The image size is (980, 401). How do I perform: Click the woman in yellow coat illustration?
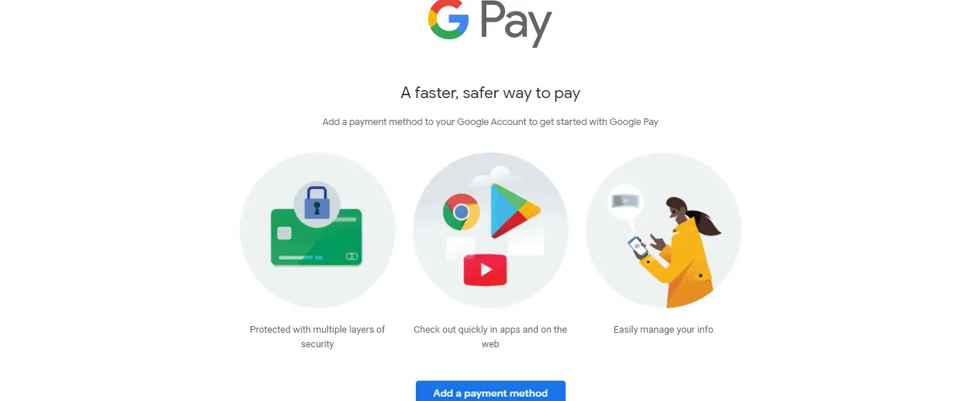(x=680, y=252)
